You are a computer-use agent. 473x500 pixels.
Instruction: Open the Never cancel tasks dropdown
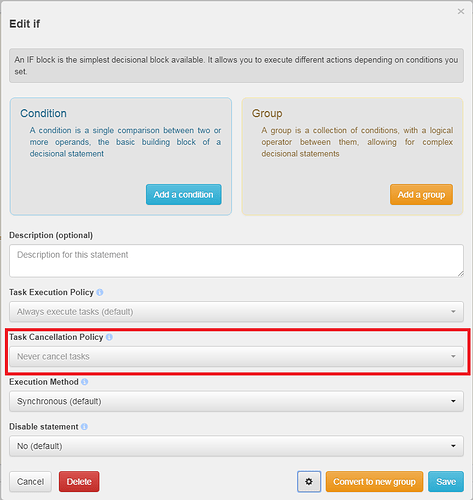236,356
